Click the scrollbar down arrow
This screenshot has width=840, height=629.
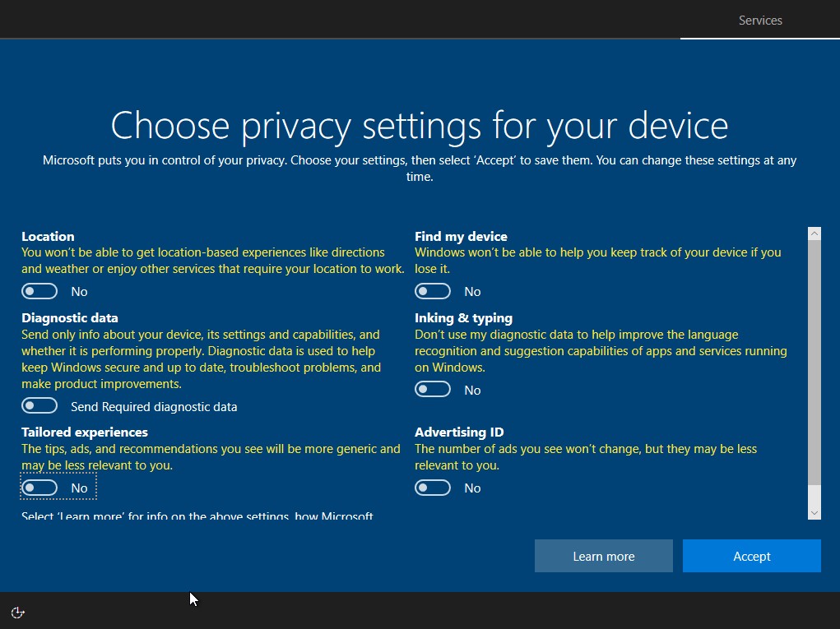[x=813, y=511]
